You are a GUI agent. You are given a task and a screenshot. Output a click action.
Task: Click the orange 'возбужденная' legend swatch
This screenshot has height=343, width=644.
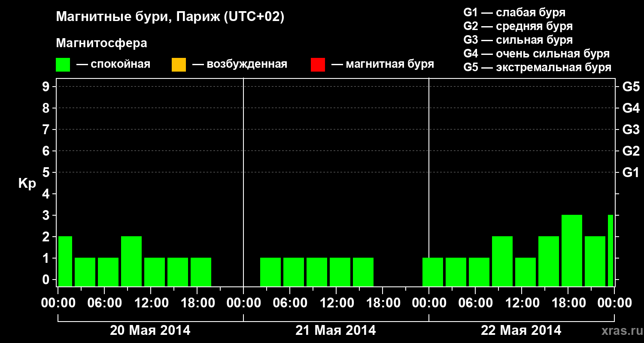click(179, 65)
